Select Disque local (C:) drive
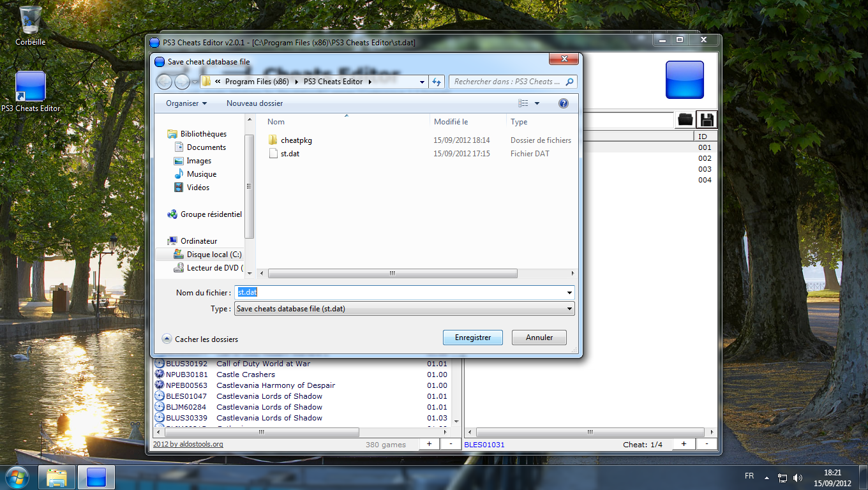The height and width of the screenshot is (490, 868). [207, 255]
